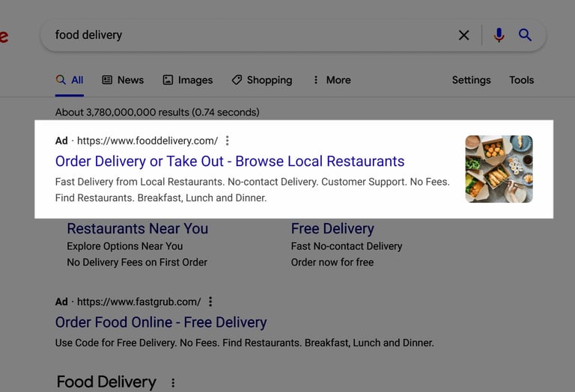The image size is (575, 392).
Task: Open the Restaurants Near You sitelink
Action: [x=138, y=229]
